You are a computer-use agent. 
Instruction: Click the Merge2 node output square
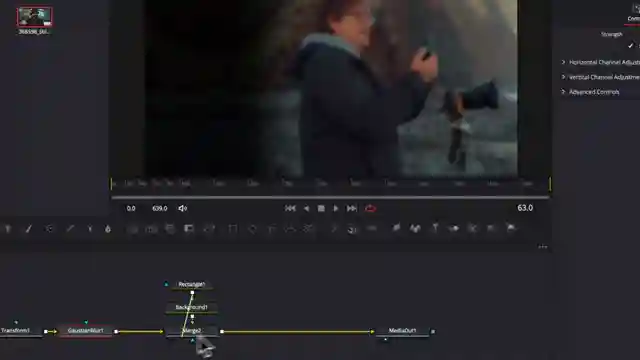pyautogui.click(x=222, y=332)
